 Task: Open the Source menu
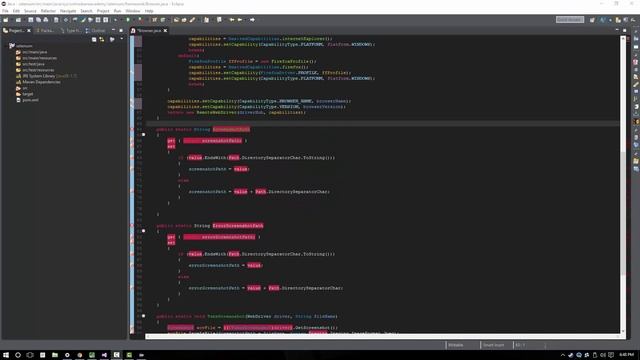pyautogui.click(x=30, y=11)
